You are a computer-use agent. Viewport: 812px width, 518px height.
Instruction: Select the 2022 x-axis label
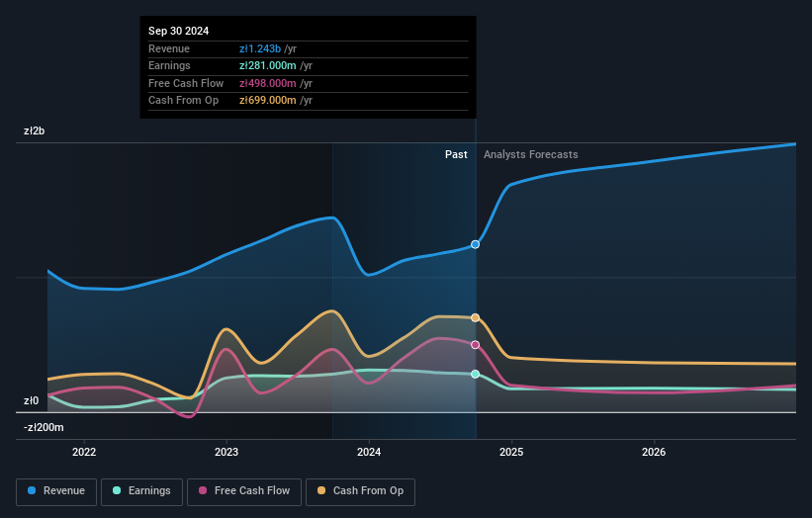point(84,452)
